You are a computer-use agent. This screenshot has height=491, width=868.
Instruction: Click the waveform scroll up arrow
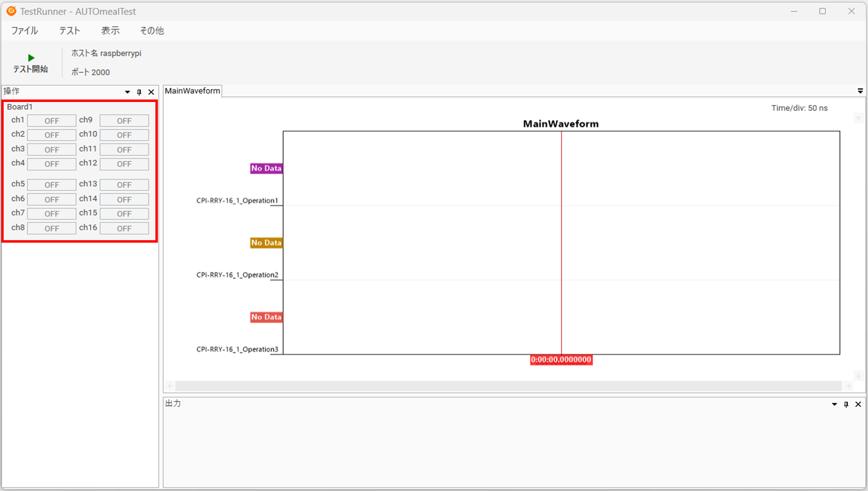(858, 118)
